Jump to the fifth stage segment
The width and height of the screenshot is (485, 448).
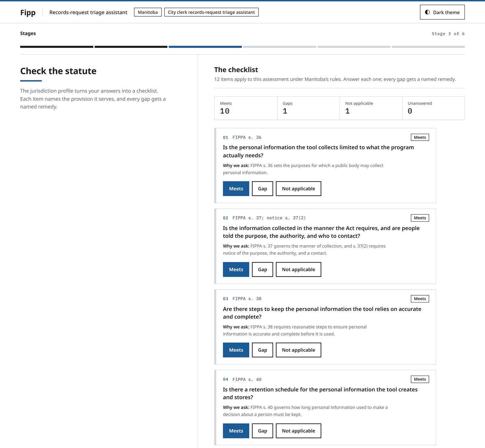pos(354,47)
